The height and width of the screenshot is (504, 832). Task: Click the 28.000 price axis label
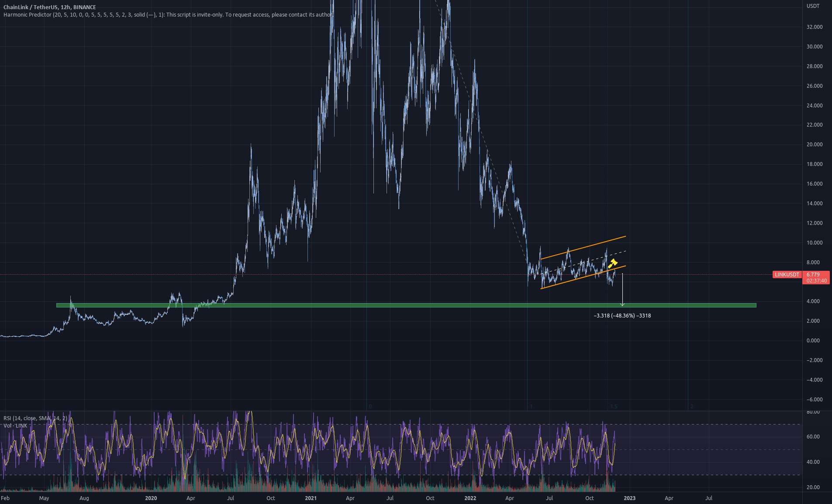point(815,66)
